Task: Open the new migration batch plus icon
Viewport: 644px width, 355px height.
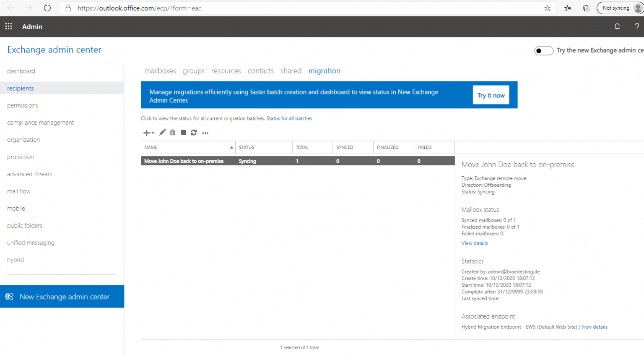Action: point(146,133)
